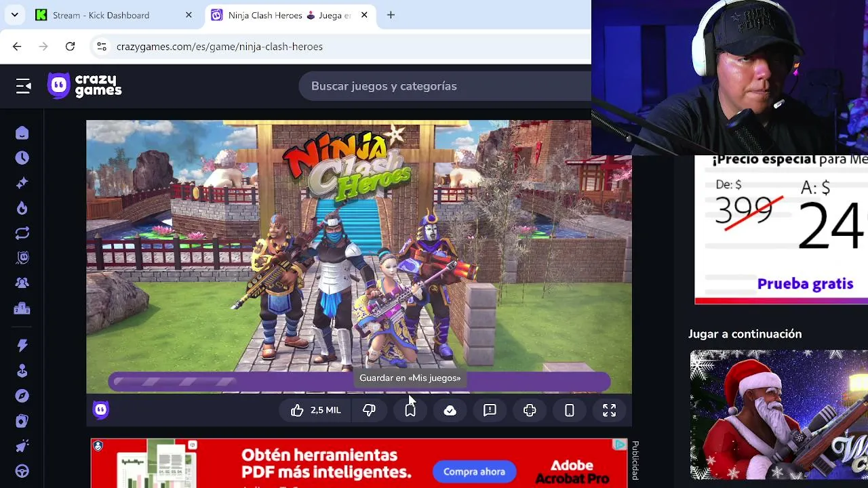Open recently played via the clock icon

22,158
